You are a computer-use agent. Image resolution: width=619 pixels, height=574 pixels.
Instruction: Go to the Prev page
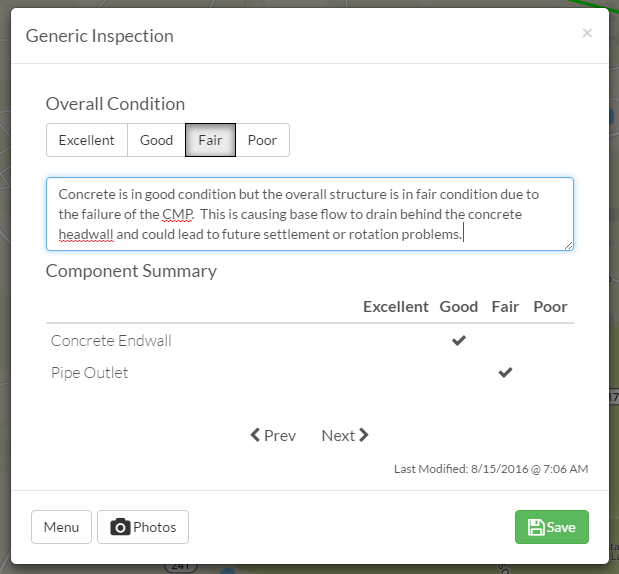[273, 435]
